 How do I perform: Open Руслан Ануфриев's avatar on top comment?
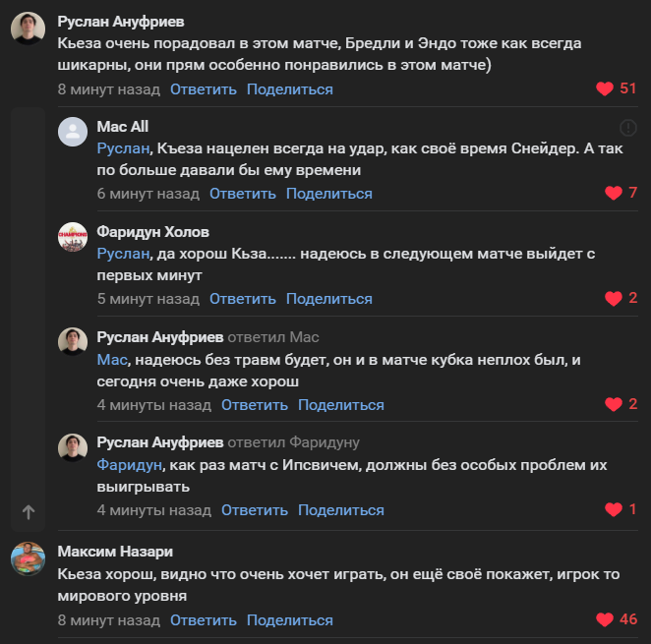point(29,29)
